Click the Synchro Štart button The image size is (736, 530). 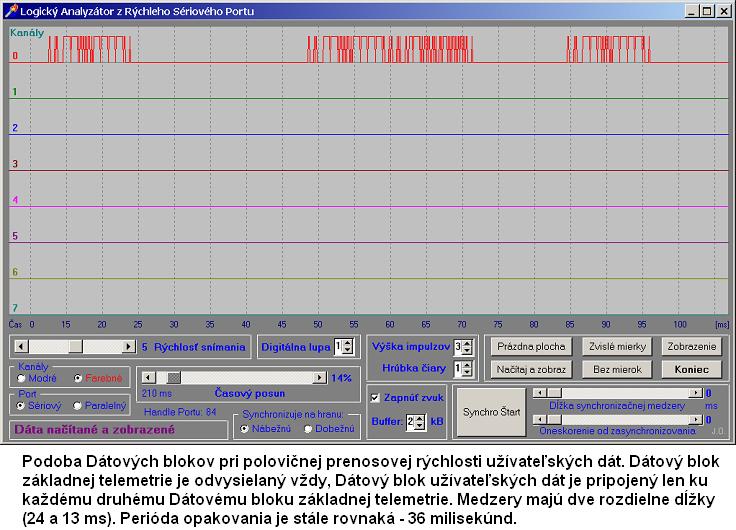click(x=491, y=412)
